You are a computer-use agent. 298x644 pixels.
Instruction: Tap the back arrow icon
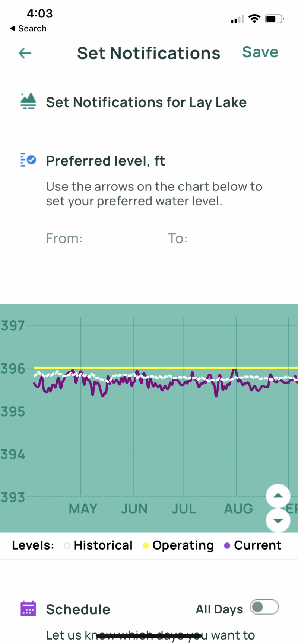(x=25, y=53)
